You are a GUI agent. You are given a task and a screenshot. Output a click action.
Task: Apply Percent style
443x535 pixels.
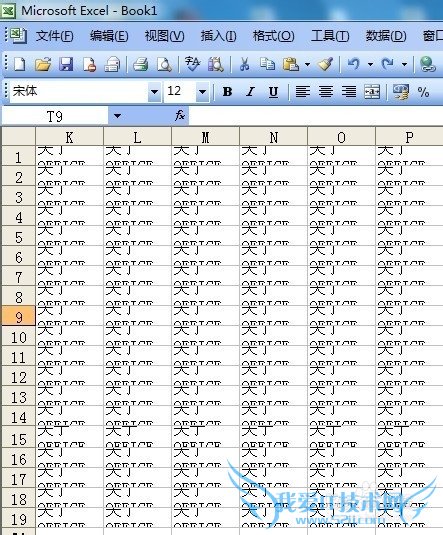coord(423,91)
